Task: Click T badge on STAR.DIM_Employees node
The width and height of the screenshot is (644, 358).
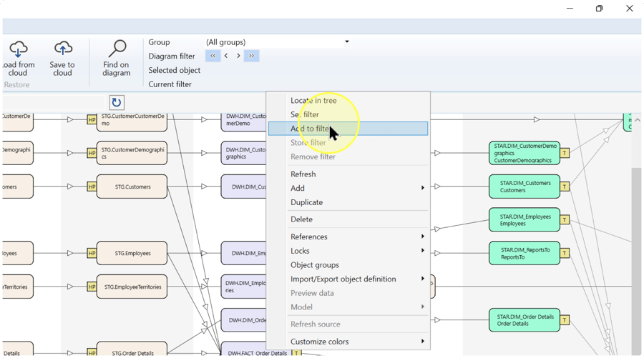Action: (565, 220)
